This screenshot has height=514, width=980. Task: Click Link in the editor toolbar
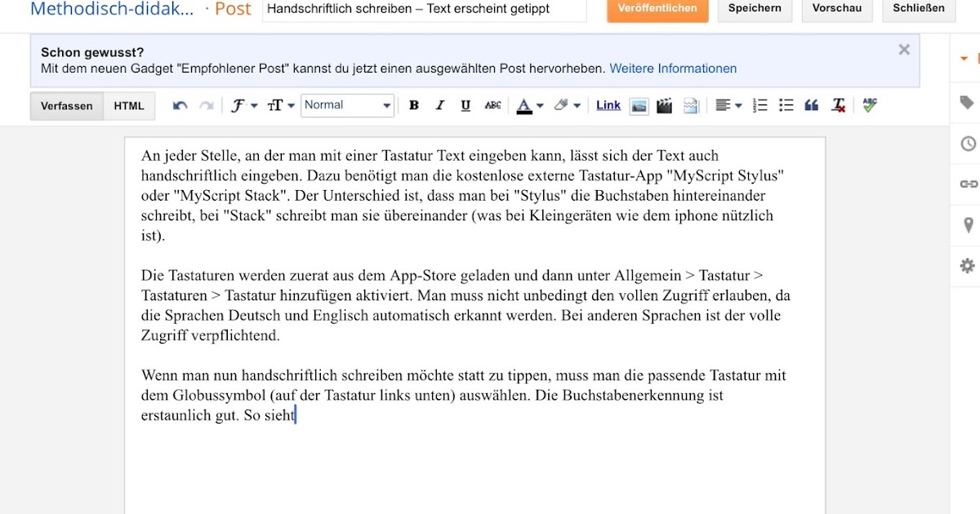608,105
